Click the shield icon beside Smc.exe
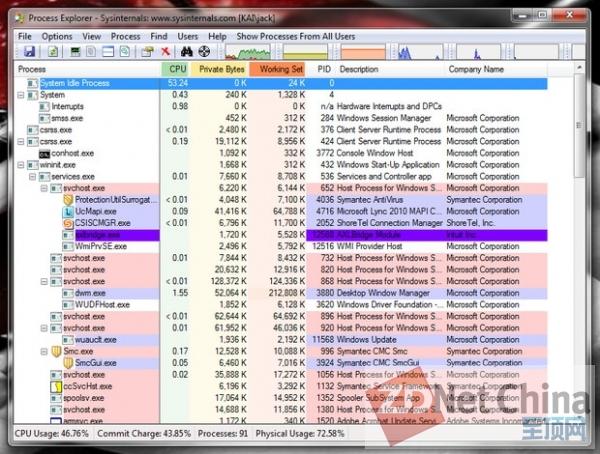The width and height of the screenshot is (600, 454). click(56, 351)
